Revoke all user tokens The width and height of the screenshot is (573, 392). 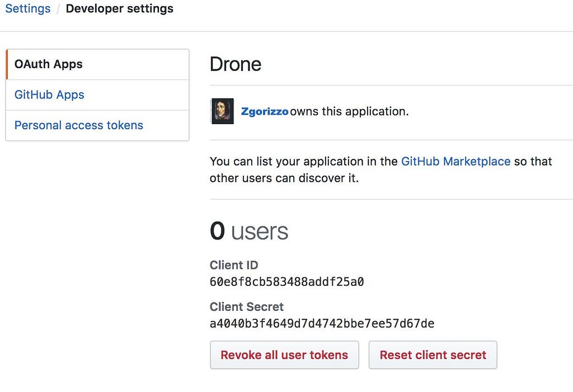[x=284, y=355]
